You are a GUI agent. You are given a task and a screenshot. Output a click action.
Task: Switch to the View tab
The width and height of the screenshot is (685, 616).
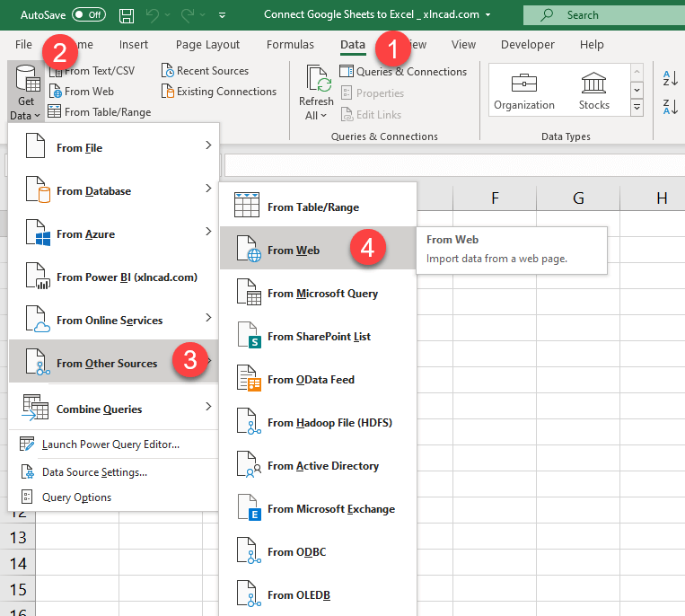click(463, 45)
